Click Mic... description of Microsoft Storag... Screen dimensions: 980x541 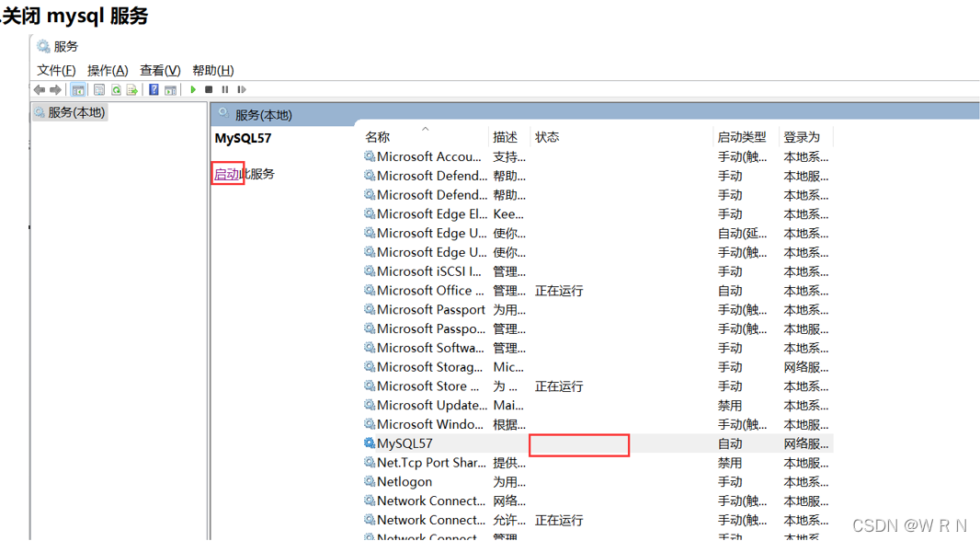pos(508,367)
